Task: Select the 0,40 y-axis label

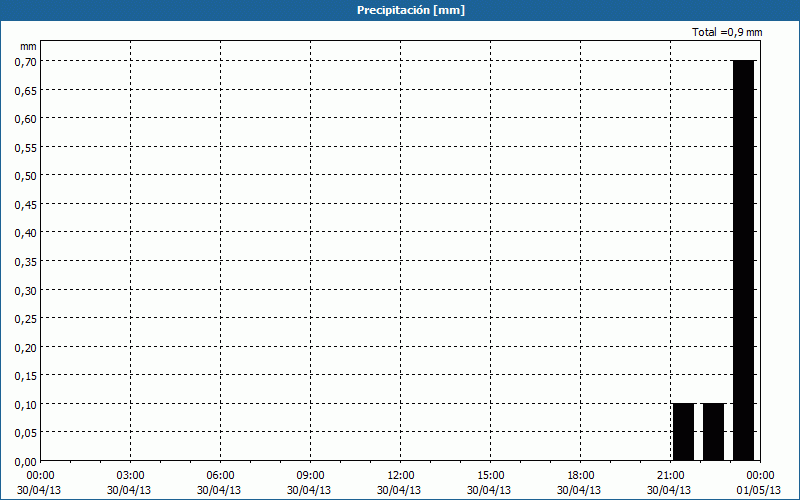Action: 26,234
